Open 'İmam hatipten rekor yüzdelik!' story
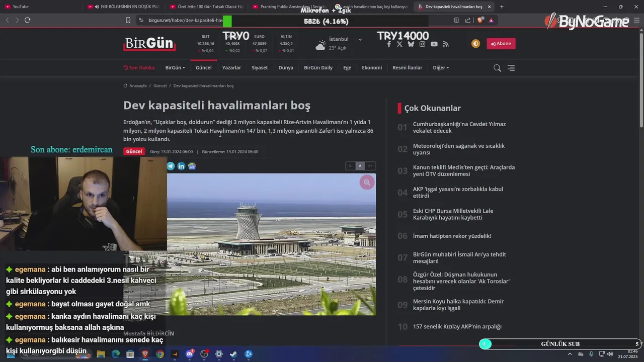644x362 pixels. click(452, 236)
